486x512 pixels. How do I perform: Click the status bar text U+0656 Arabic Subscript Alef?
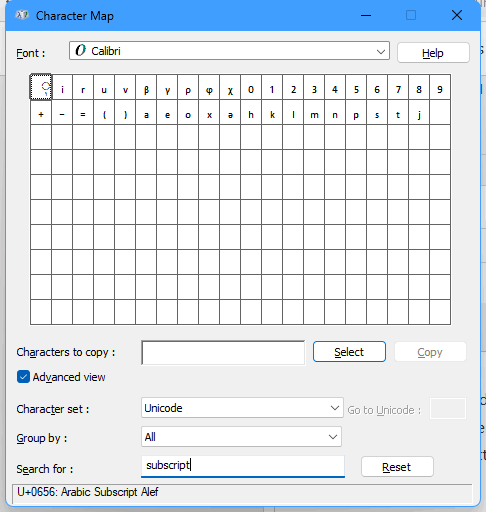click(x=88, y=492)
